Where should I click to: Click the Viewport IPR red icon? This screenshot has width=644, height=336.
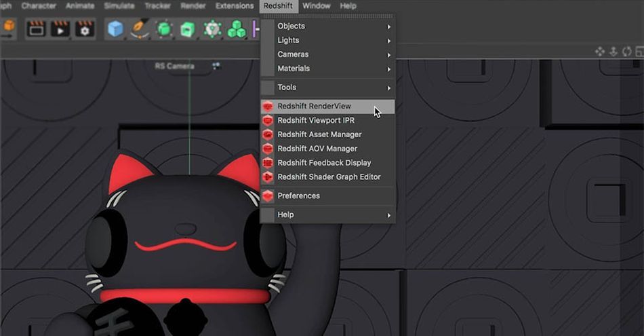[268, 121]
